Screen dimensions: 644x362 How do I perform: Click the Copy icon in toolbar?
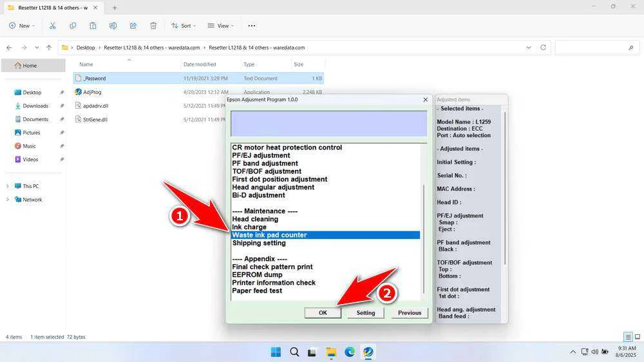point(73,26)
